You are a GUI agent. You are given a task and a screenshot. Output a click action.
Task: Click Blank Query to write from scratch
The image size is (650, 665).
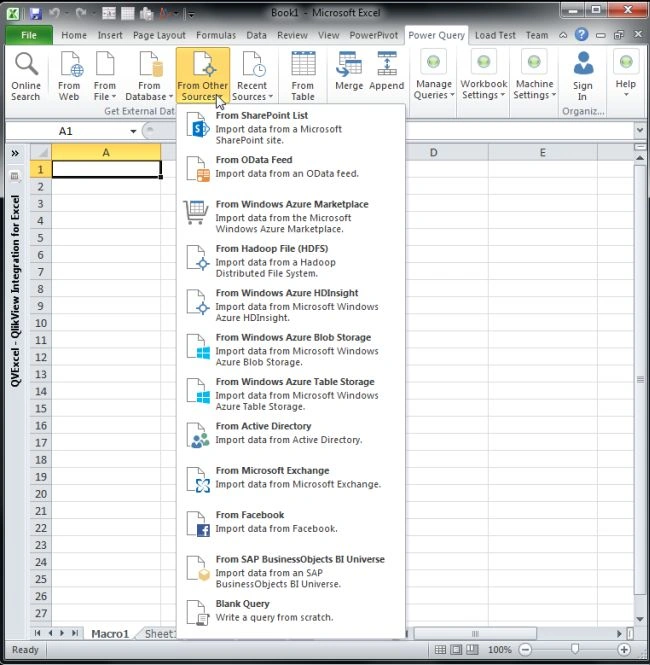coord(290,611)
